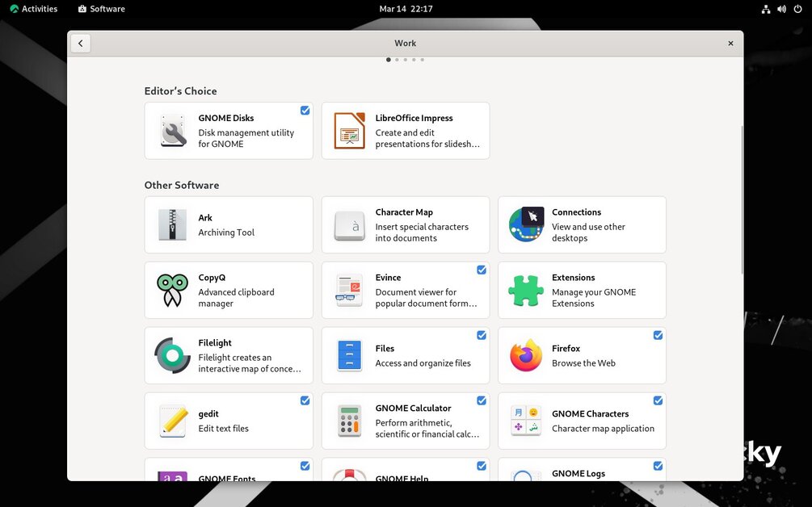Toggle the installed checkmark on GNOME Fonts

[x=305, y=466]
